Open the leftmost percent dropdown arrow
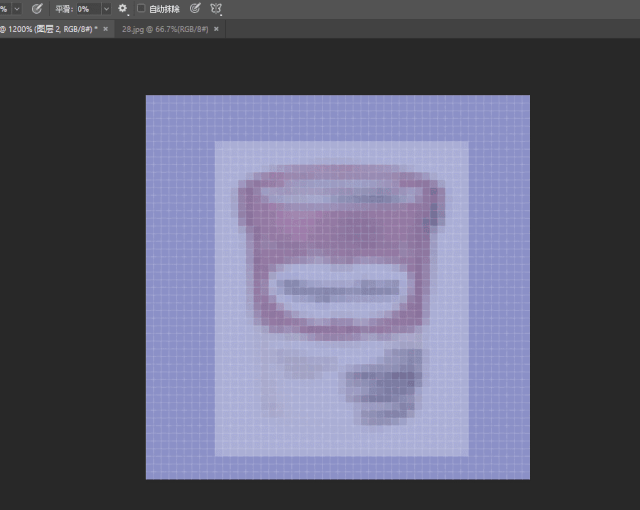This screenshot has height=510, width=640. pos(17,8)
